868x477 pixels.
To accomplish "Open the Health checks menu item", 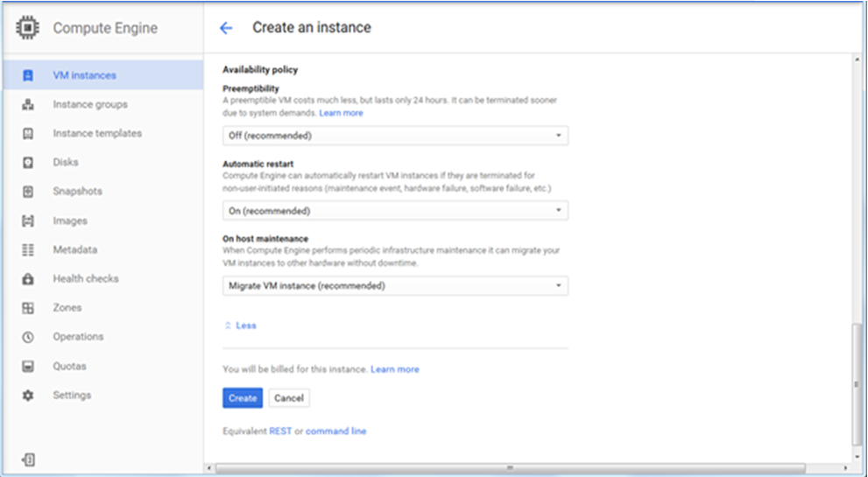I will 103,278.
